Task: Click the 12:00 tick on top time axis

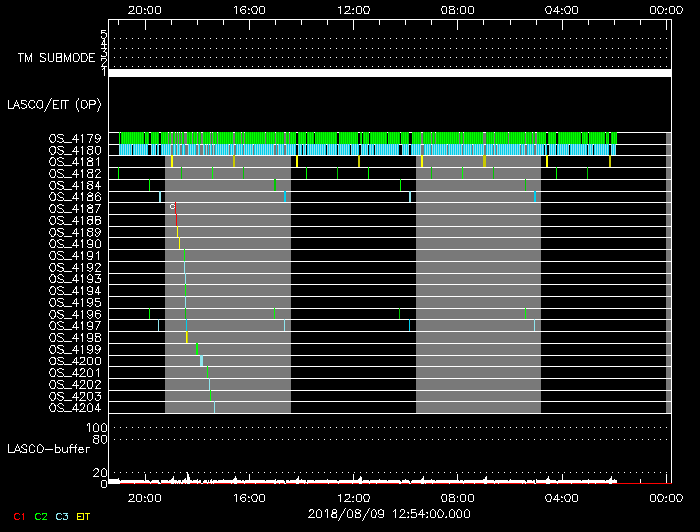Action: (354, 9)
